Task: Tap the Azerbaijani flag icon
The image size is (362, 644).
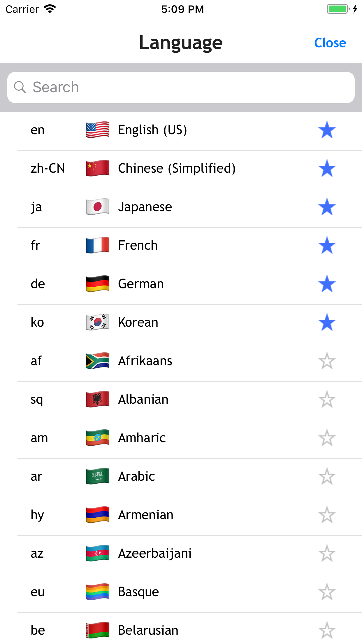Action: (98, 553)
